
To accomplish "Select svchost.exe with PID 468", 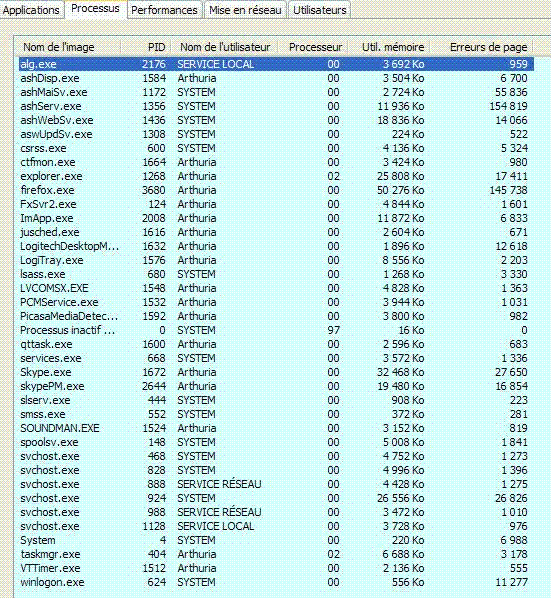I will 276,456.
